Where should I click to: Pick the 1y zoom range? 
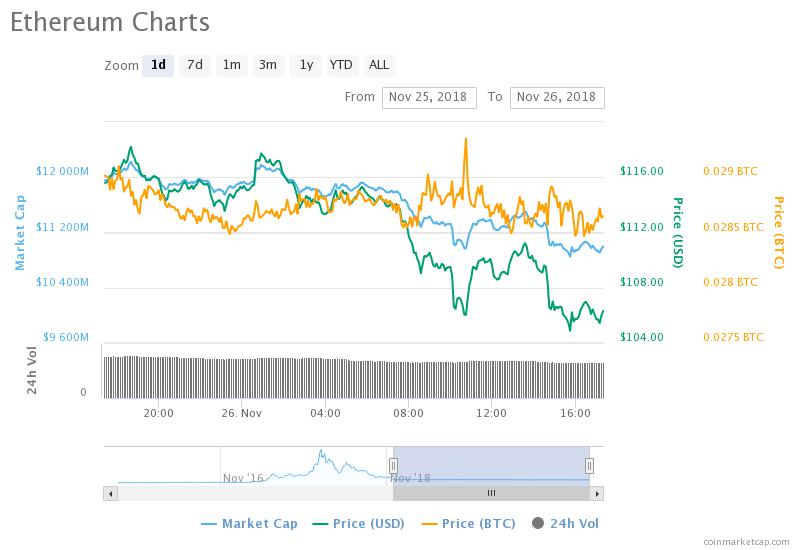(306, 65)
